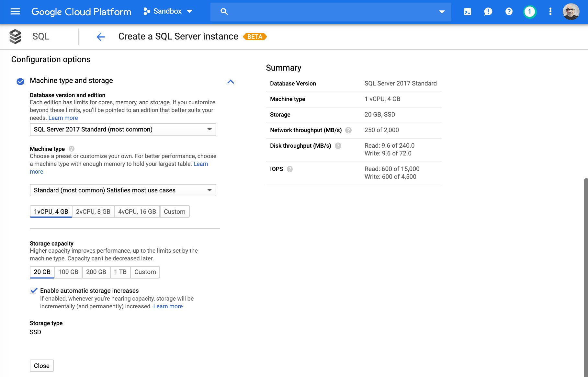588x377 pixels.
Task: Click help icon next to IOPS
Action: coord(289,169)
